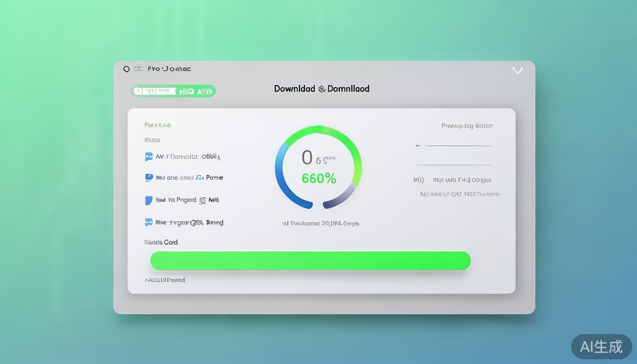Click the wide green progress bar
The width and height of the screenshot is (637, 364).
tap(310, 261)
